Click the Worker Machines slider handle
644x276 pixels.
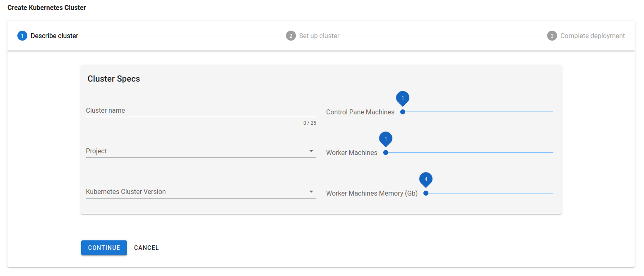coord(386,153)
